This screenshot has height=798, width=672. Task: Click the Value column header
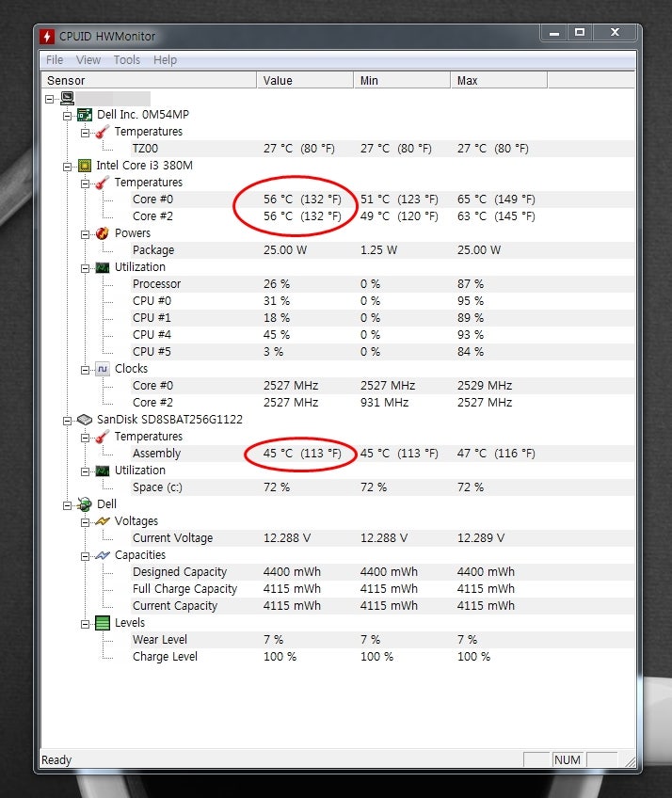(x=305, y=80)
